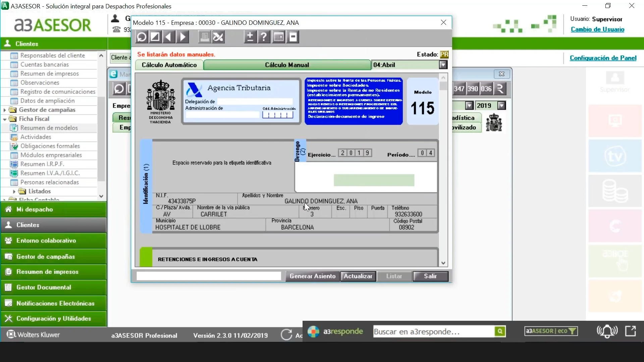Open the 2019 year dropdown in background window
Screen dimensions: 644x362
(x=501, y=106)
